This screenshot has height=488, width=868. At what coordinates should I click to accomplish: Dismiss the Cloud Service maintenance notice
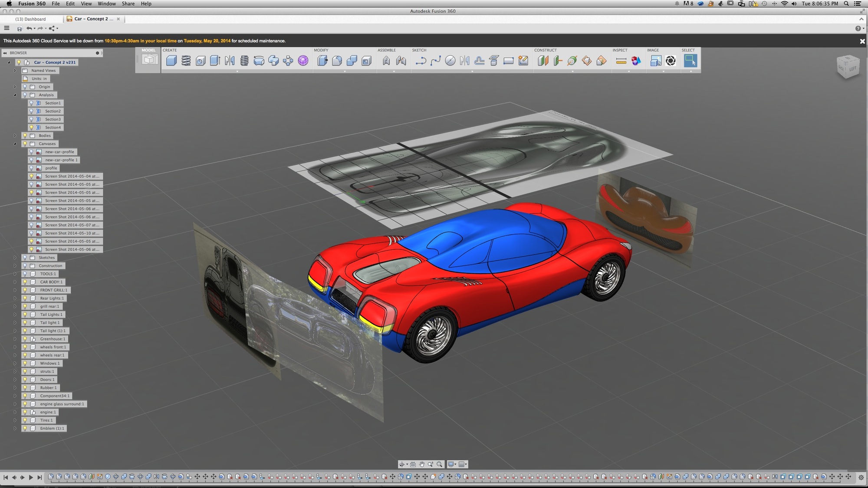861,41
